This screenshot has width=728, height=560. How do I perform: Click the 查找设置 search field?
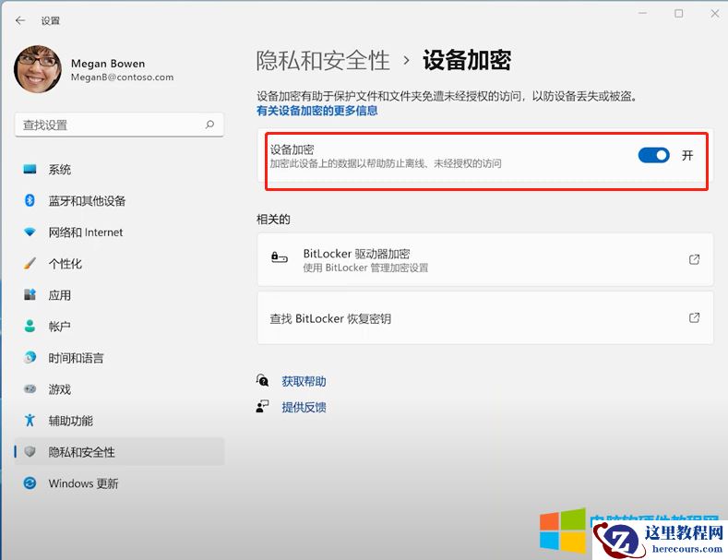(x=119, y=125)
